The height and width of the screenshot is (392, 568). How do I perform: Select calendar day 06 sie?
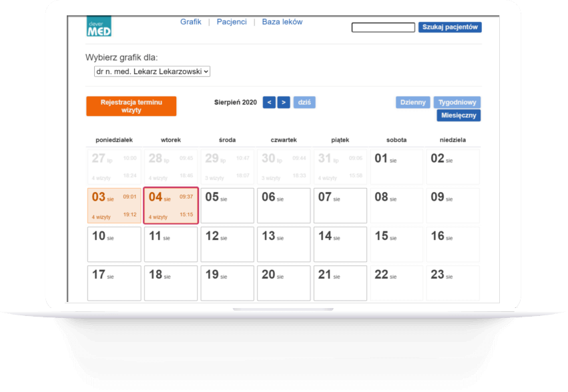pos(284,205)
